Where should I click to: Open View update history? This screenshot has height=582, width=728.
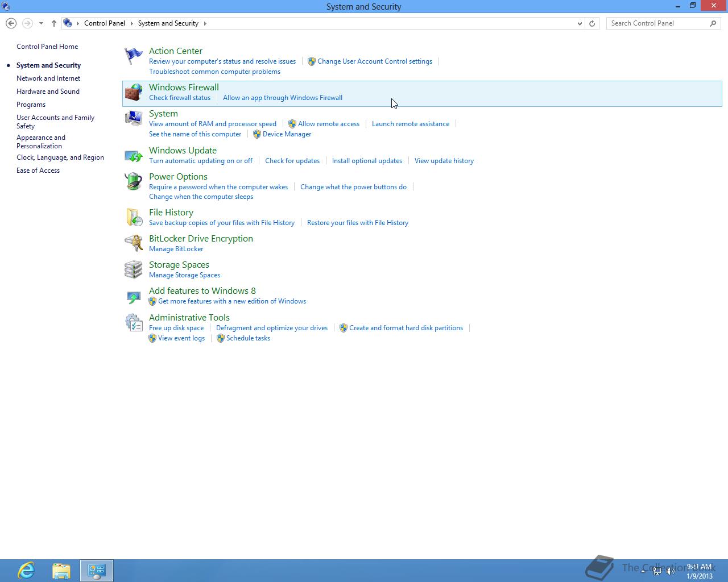(x=444, y=161)
